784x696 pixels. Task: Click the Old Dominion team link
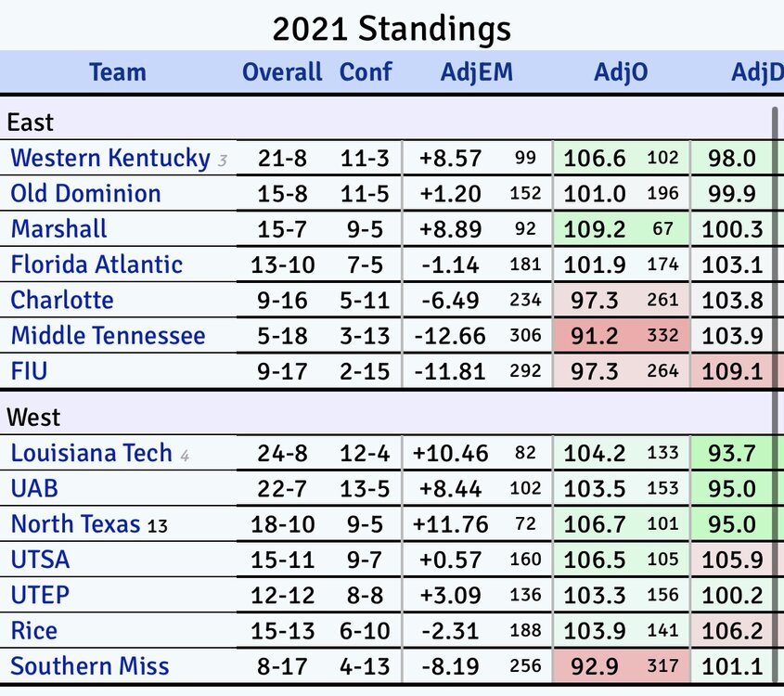(x=85, y=193)
